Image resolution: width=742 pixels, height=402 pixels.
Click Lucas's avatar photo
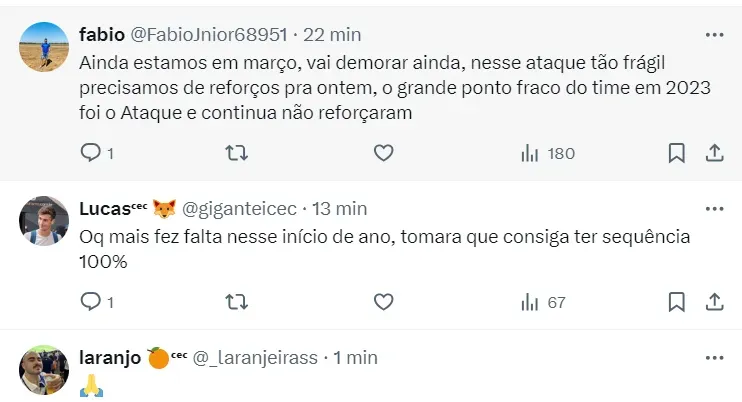point(44,221)
